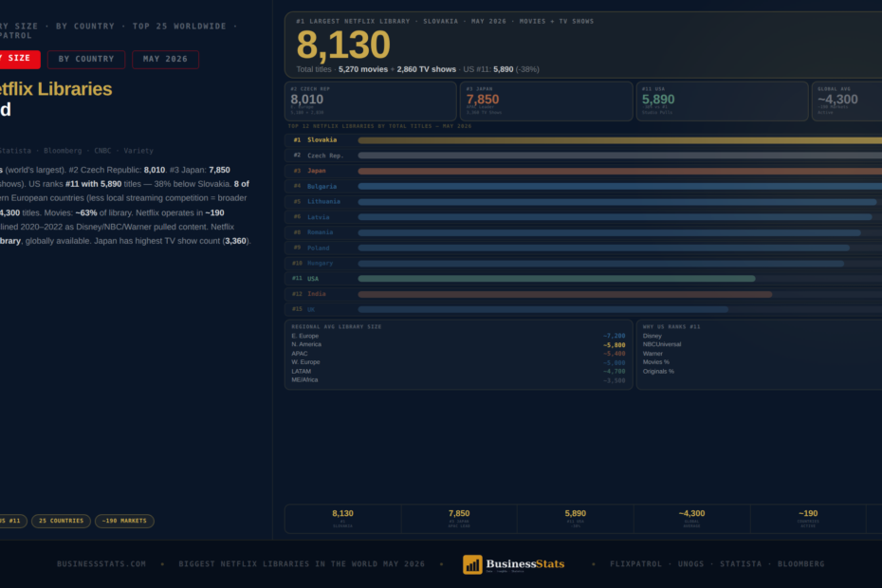882x588 pixels.
Task: Click the BusinessStats bar-chart logo icon
Action: click(472, 564)
